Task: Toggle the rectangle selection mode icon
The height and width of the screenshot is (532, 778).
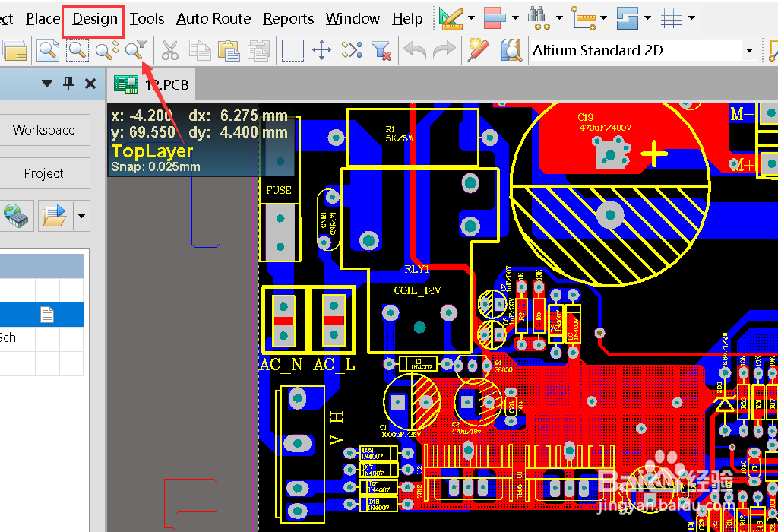Action: click(x=293, y=50)
